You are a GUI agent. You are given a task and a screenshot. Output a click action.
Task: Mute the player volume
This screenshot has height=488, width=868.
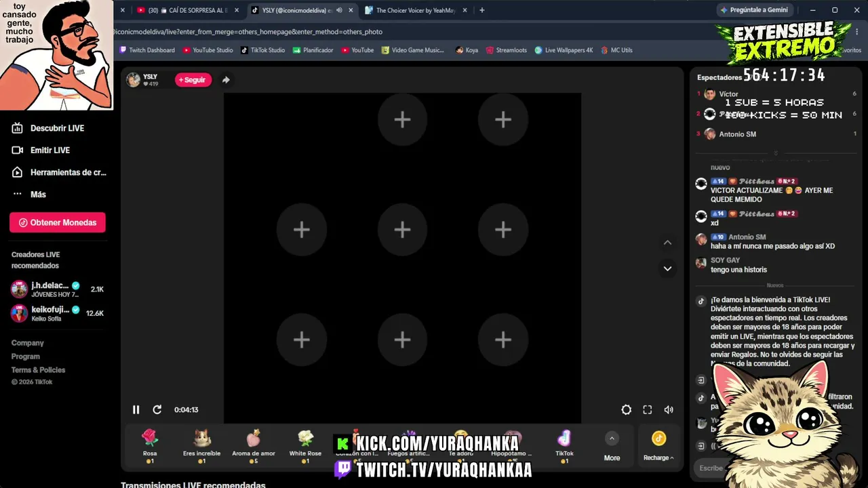click(x=669, y=409)
